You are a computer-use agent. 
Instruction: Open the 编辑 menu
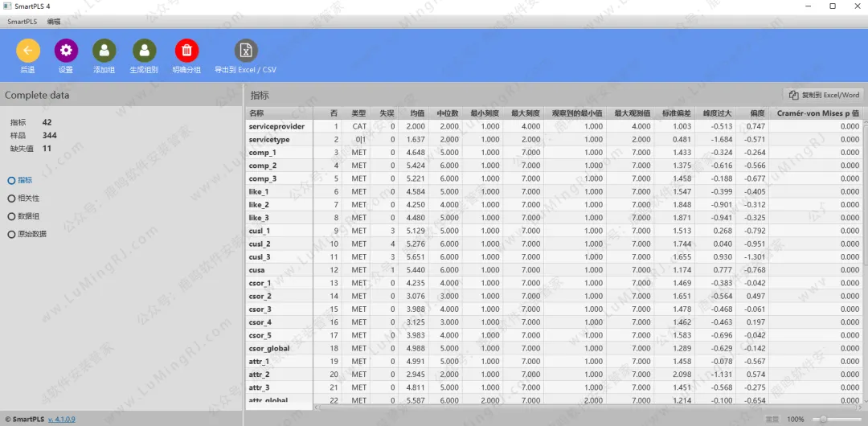click(x=54, y=22)
